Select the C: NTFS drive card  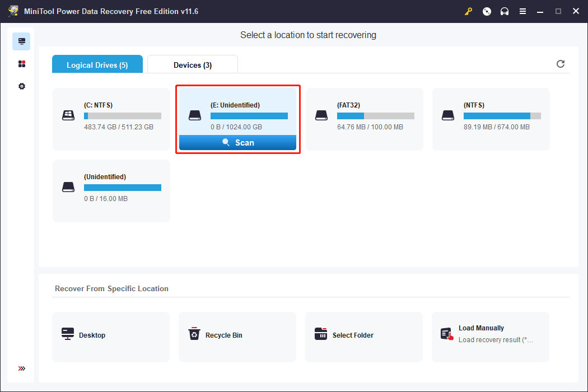(x=111, y=119)
